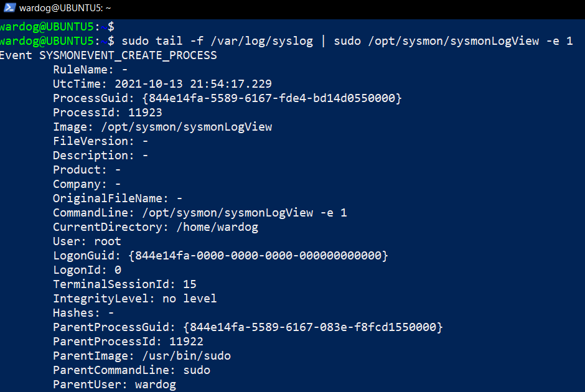Click the LogonGuid value in braces

(x=258, y=256)
